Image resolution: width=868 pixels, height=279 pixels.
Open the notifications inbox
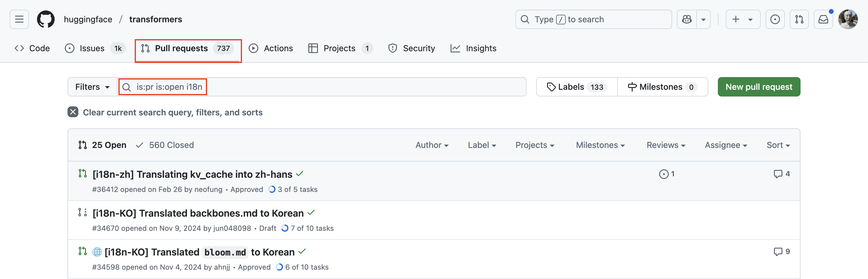tap(823, 19)
